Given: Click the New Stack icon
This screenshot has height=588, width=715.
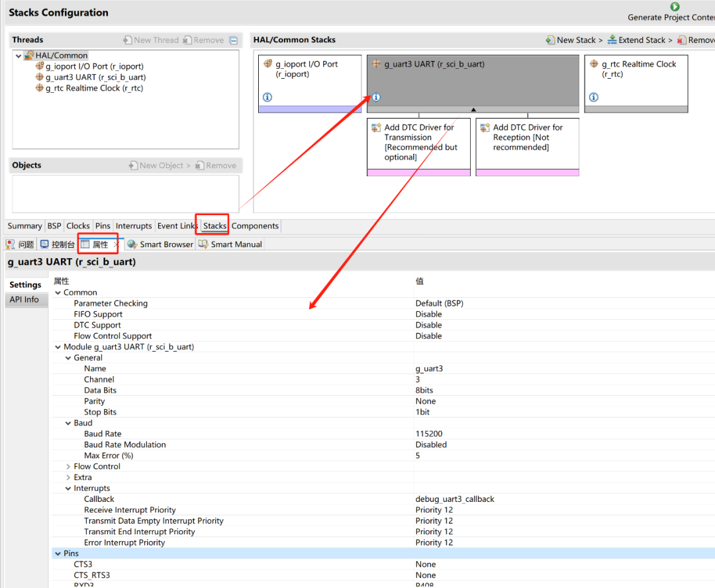Looking at the screenshot, I should point(550,40).
